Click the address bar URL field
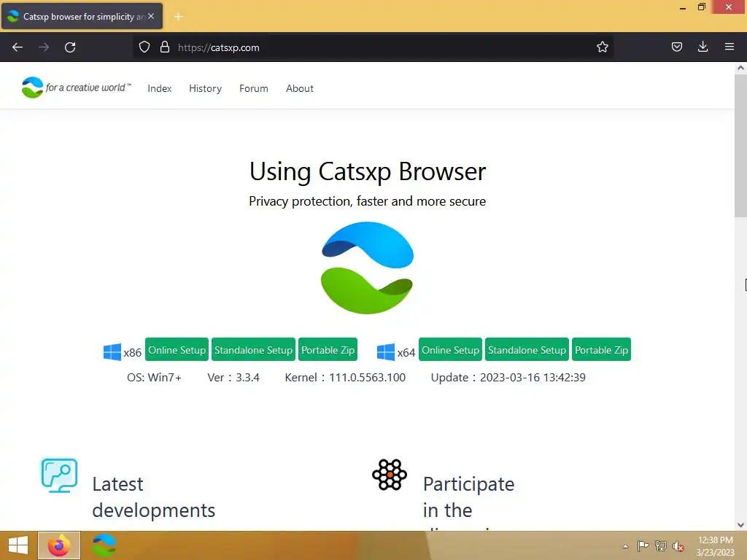This screenshot has width=747, height=560. click(x=379, y=47)
